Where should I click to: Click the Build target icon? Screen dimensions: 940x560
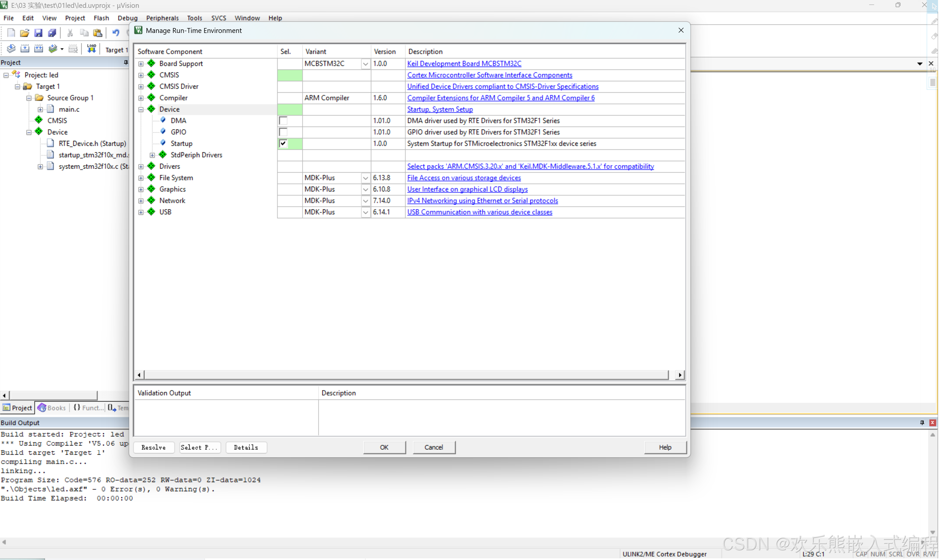click(x=25, y=49)
